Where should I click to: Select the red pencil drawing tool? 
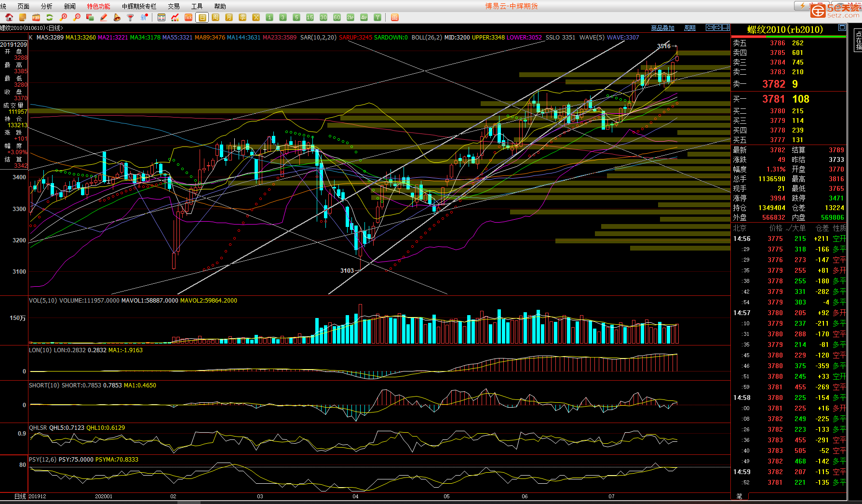click(x=103, y=17)
